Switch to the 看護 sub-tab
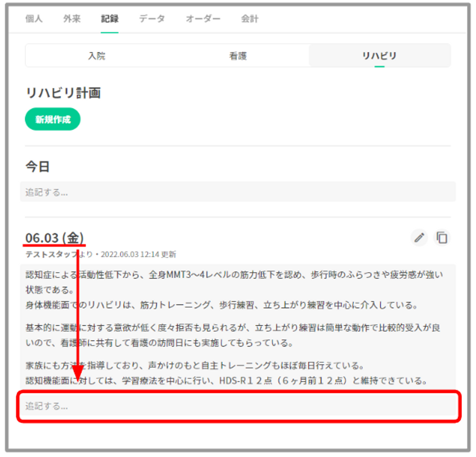The width and height of the screenshot is (476, 457). (238, 56)
